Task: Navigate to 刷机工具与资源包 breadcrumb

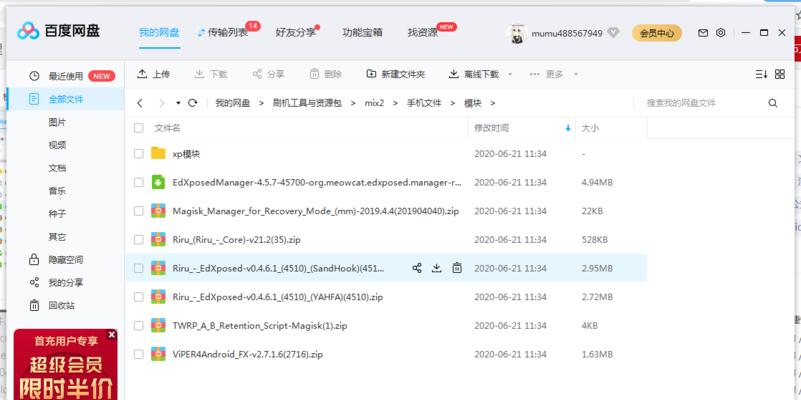Action: (307, 103)
